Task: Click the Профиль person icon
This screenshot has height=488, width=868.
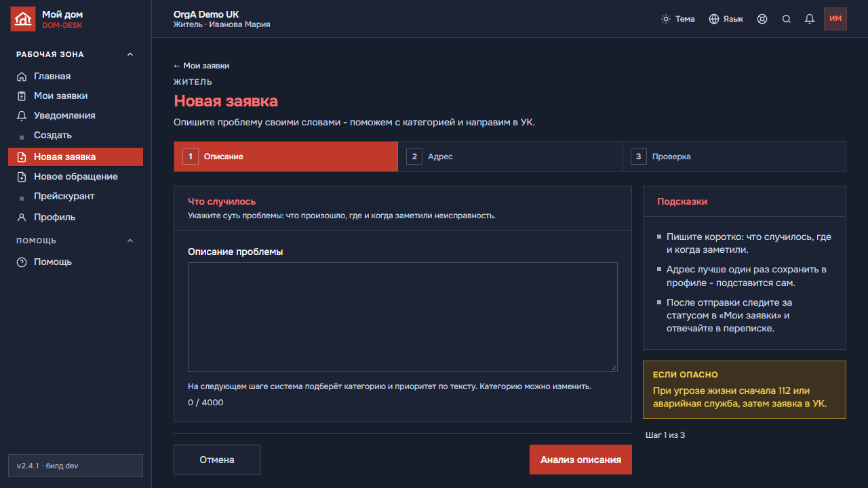Action: pyautogui.click(x=22, y=218)
